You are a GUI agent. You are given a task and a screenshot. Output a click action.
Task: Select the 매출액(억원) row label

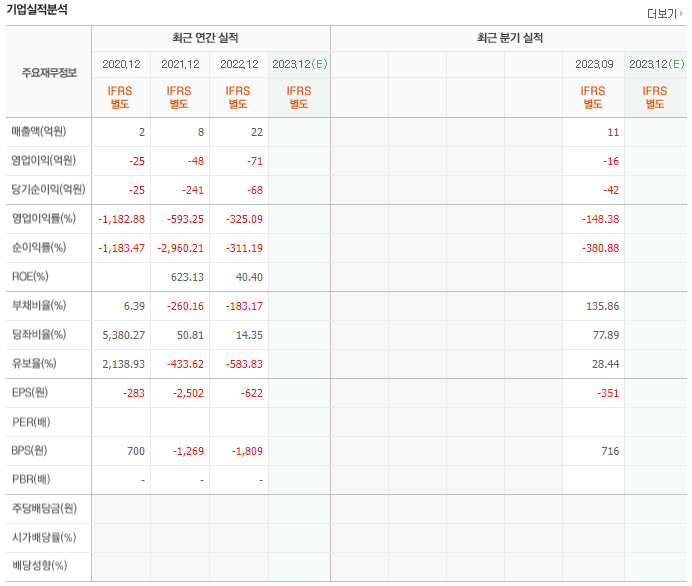click(x=39, y=131)
